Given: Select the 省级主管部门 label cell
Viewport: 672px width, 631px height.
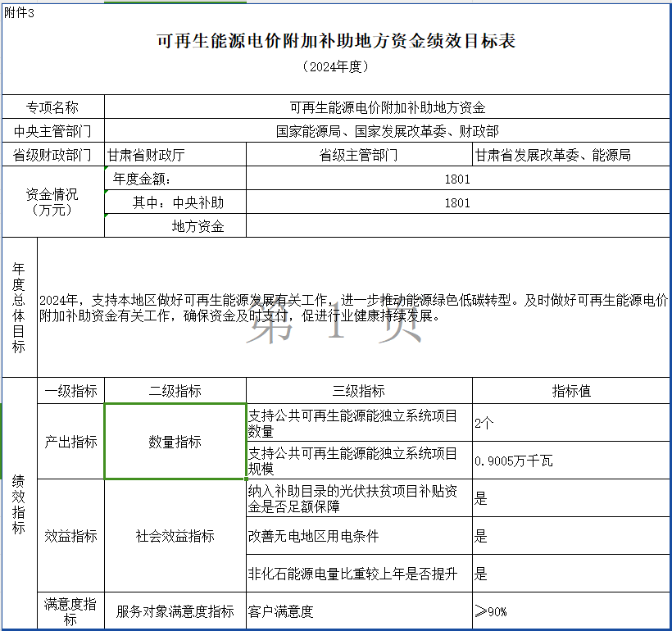Looking at the screenshot, I should [x=359, y=155].
